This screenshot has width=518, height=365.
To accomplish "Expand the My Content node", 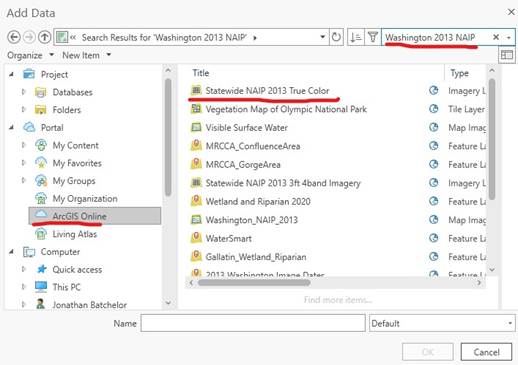I will [x=23, y=145].
